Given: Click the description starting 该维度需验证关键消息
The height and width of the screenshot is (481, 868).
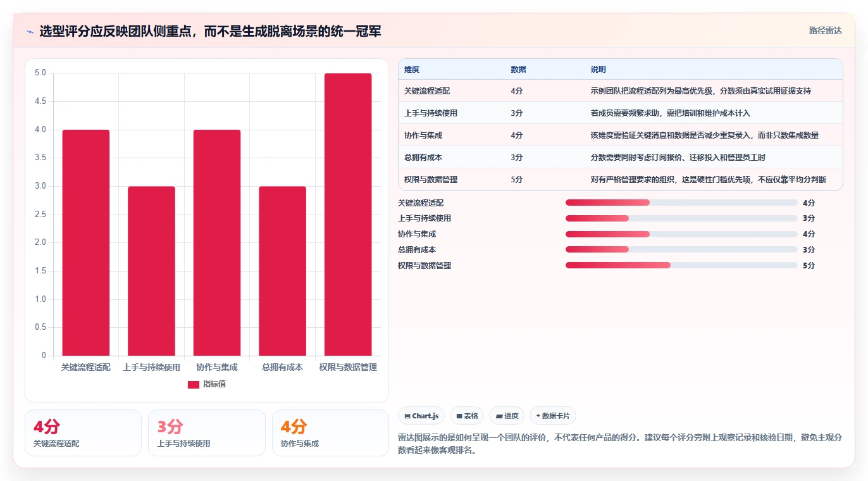Looking at the screenshot, I should [x=705, y=135].
